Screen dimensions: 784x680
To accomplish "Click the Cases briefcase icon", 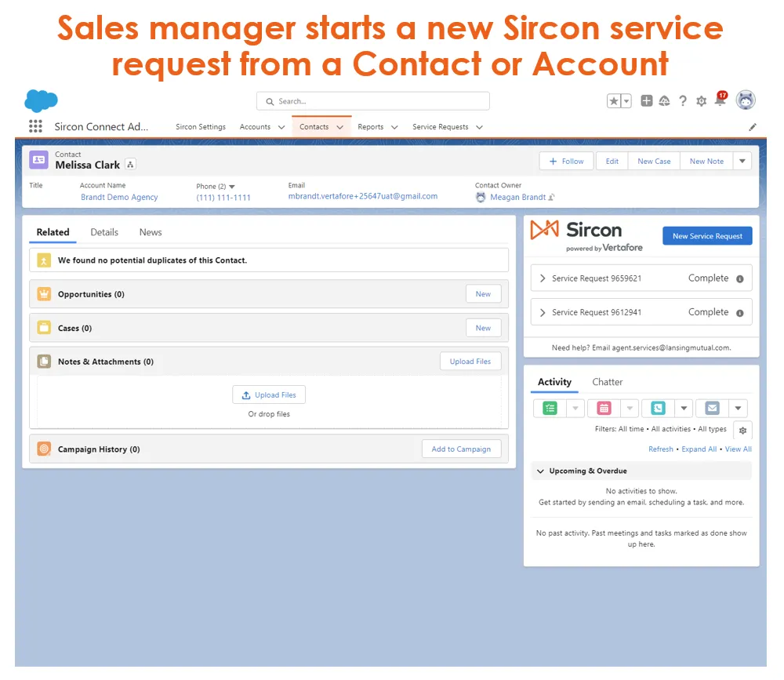I will tap(44, 328).
